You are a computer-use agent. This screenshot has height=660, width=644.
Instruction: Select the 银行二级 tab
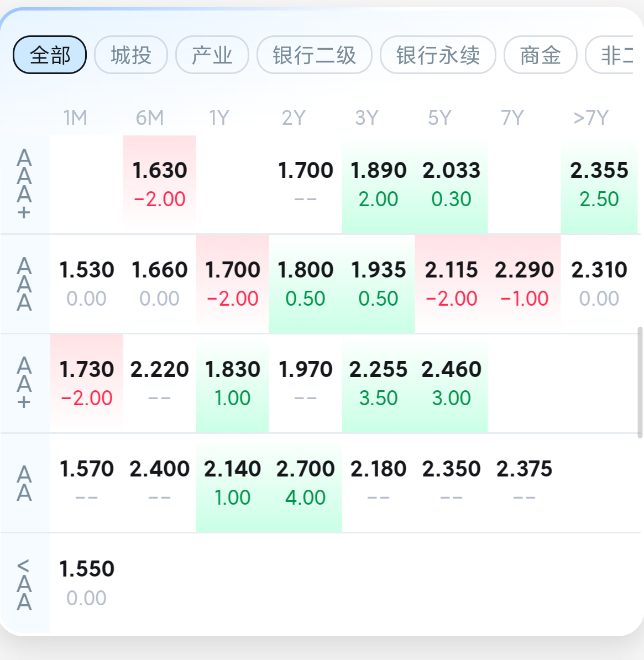[x=315, y=55]
